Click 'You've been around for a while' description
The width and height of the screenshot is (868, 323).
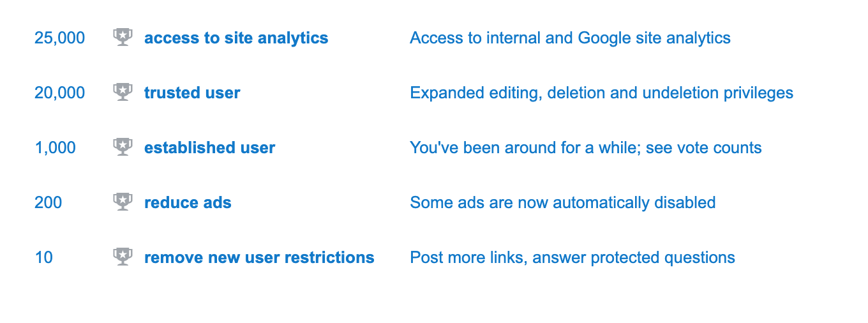pyautogui.click(x=525, y=148)
